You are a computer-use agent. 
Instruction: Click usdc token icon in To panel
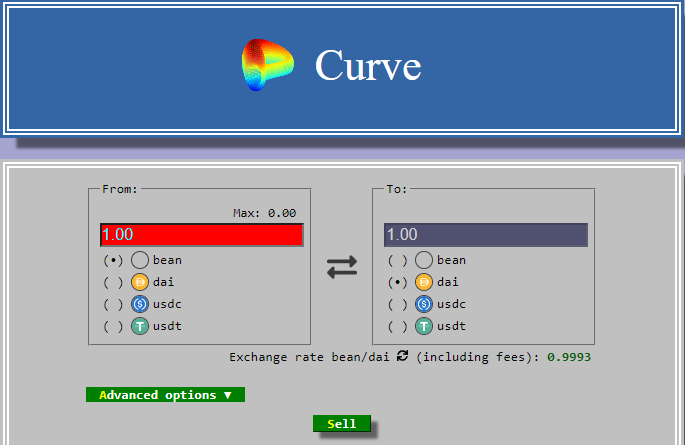pos(424,304)
